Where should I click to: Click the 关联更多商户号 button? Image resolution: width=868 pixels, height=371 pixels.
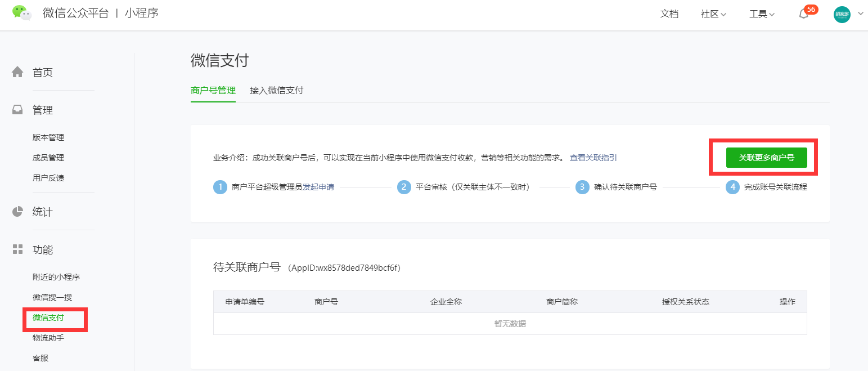766,158
